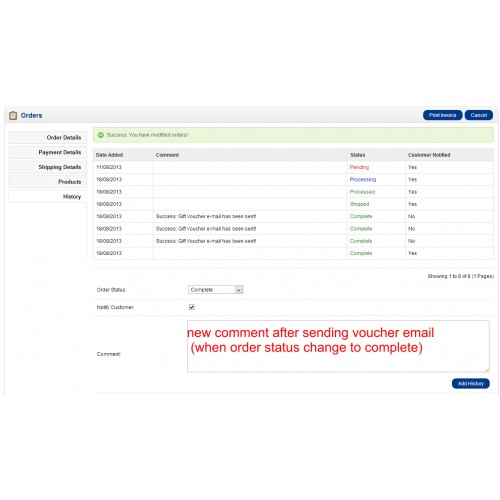Viewport: 500px width, 500px height.
Task: Click the Pending status row entry
Action: pyautogui.click(x=359, y=167)
